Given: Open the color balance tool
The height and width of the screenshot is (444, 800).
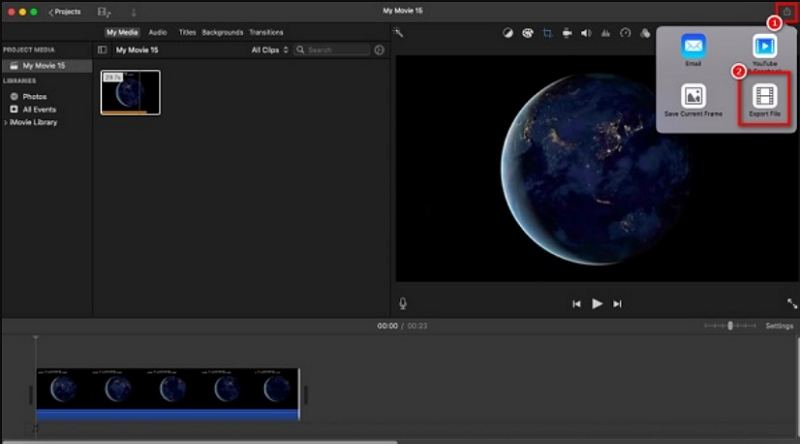Looking at the screenshot, I should (x=508, y=33).
